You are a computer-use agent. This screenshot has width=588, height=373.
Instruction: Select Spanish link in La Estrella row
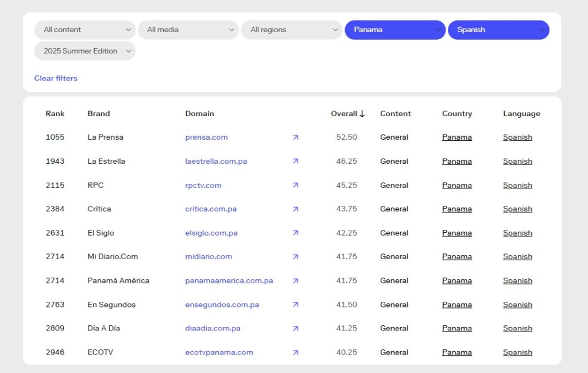click(517, 161)
